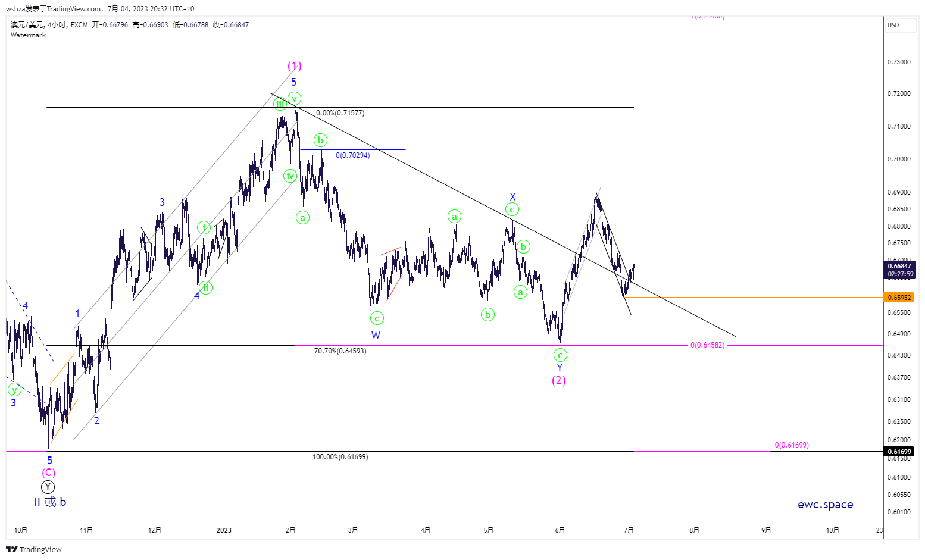Image resolution: width=925 pixels, height=560 pixels.
Task: Click the "II 或 b" wave label
Action: pos(50,502)
